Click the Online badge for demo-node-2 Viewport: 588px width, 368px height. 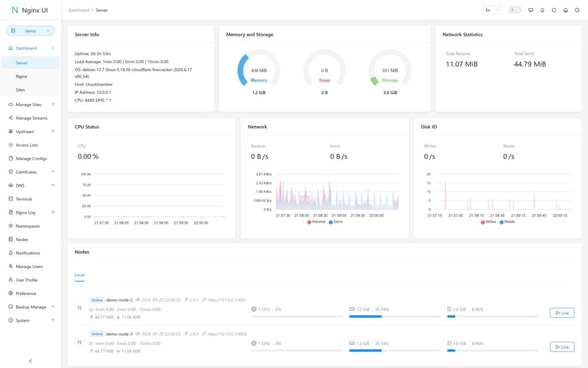pos(96,300)
